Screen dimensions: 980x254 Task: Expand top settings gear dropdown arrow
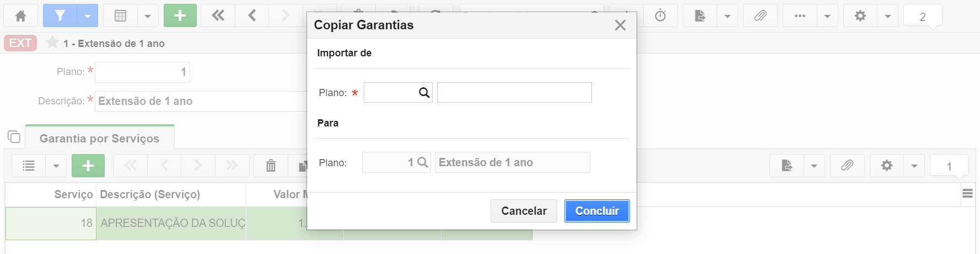[x=887, y=16]
